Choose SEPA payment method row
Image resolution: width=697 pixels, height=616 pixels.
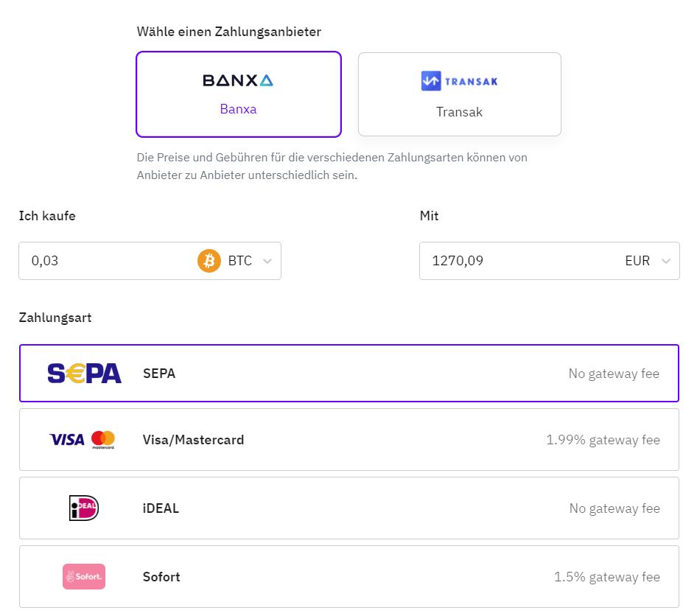pyautogui.click(x=348, y=374)
